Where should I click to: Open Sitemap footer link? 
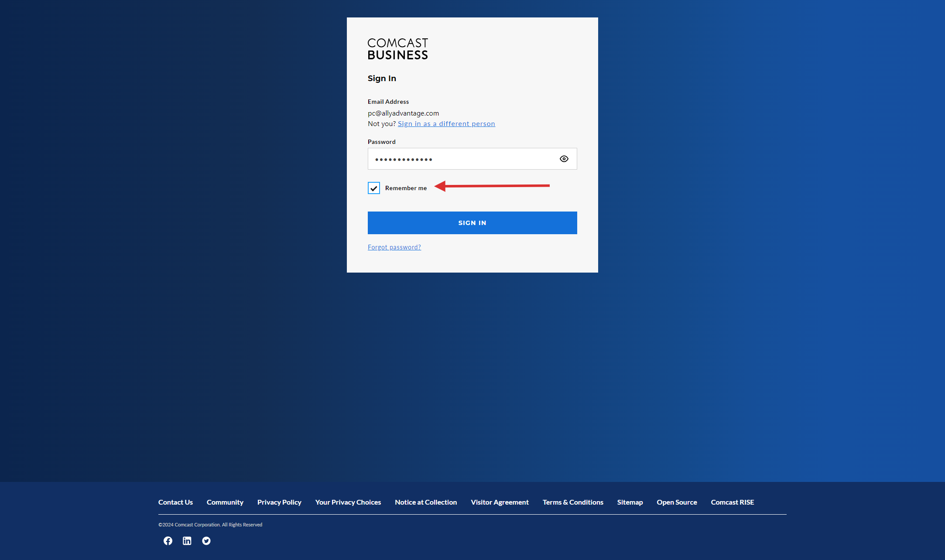630,502
